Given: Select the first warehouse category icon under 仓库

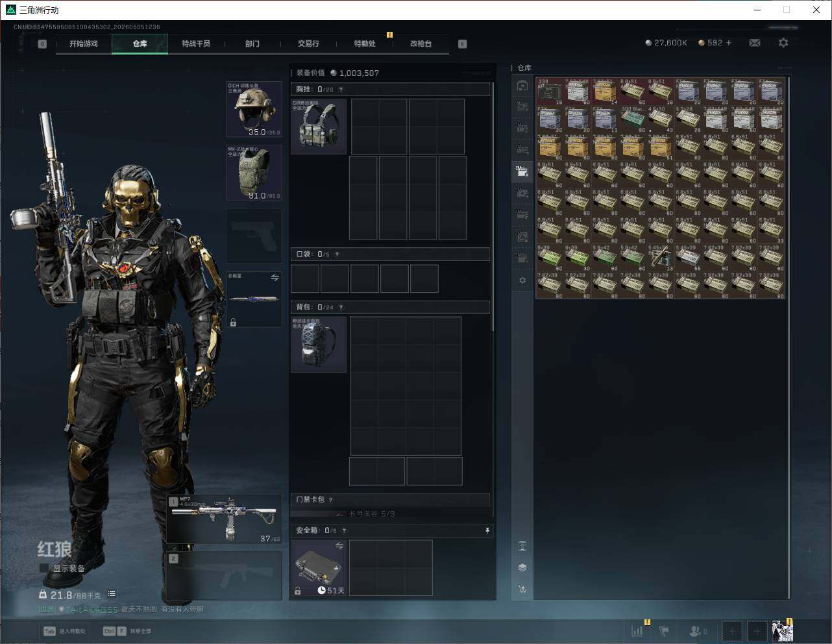Looking at the screenshot, I should (522, 86).
